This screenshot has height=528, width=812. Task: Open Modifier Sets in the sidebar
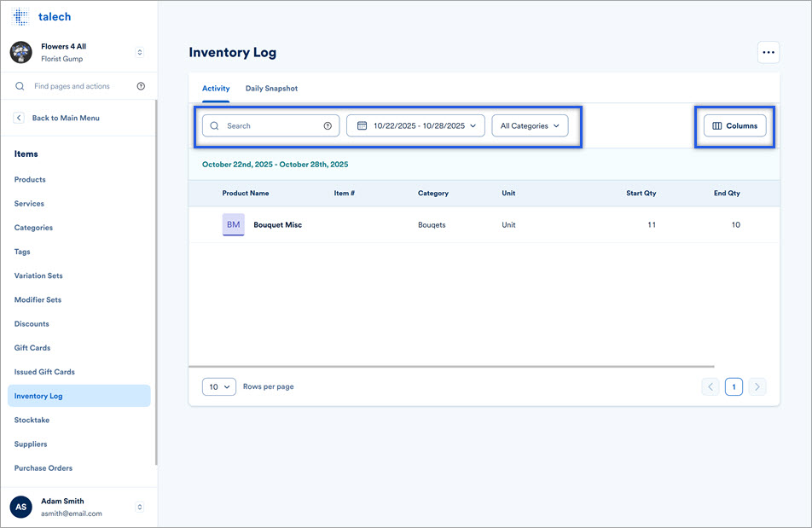38,299
